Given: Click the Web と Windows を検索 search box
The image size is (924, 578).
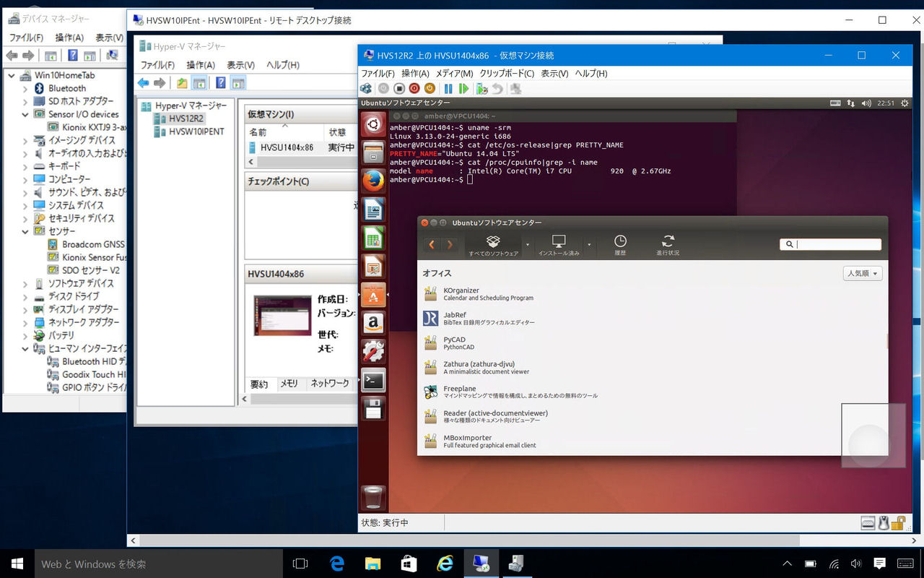Looking at the screenshot, I should pos(159,564).
